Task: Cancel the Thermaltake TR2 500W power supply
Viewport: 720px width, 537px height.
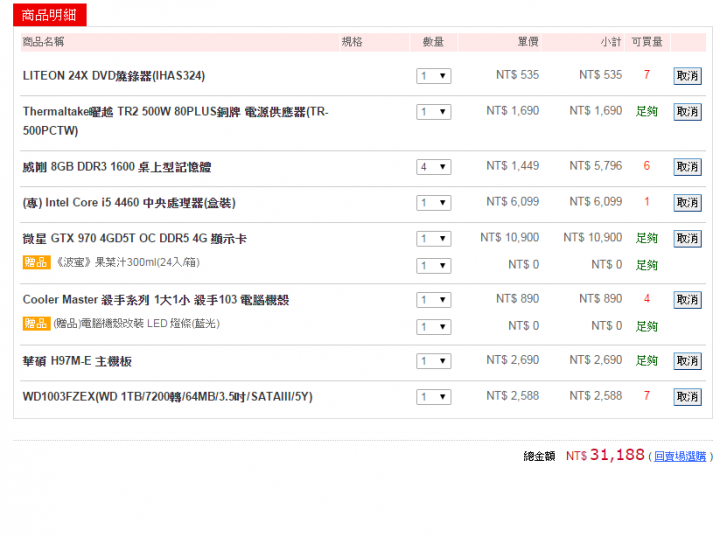Action: point(687,112)
